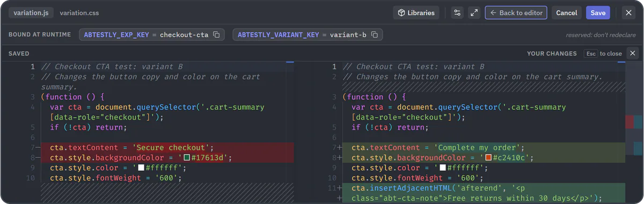644x204 pixels.
Task: Save the variation code
Action: (598, 13)
